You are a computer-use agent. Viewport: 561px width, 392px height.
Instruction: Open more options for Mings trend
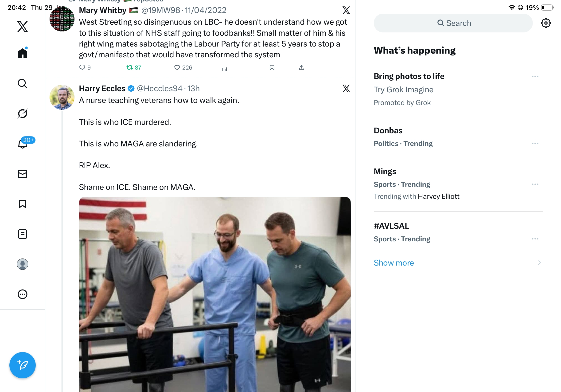535,184
